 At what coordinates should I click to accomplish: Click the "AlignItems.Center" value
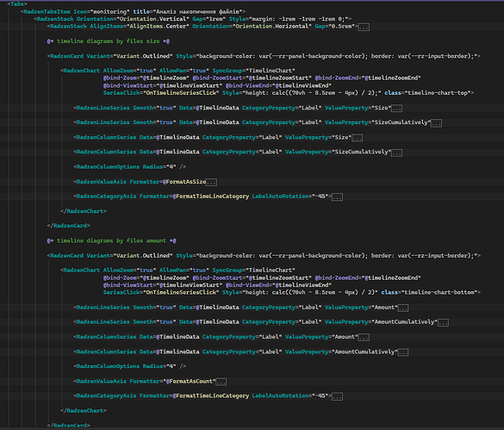coord(158,27)
